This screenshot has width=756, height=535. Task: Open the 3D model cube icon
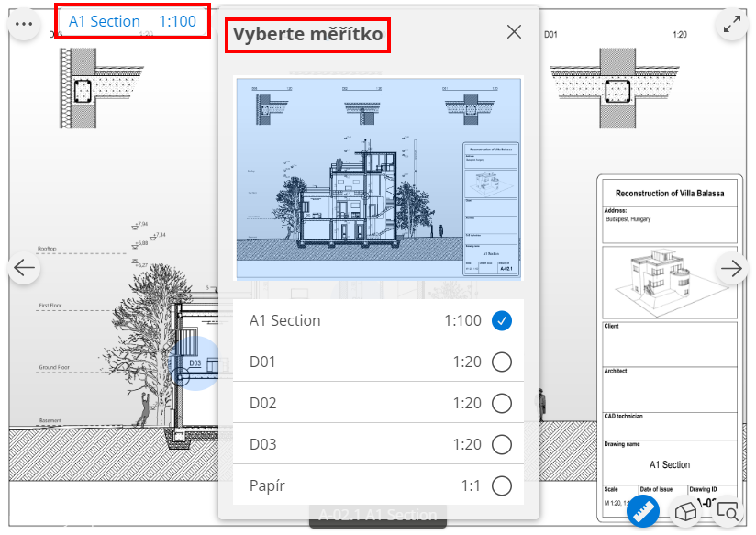coord(685,511)
